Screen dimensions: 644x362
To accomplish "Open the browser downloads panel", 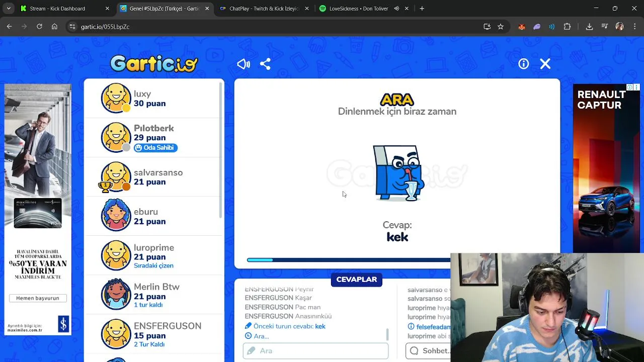I will click(589, 27).
